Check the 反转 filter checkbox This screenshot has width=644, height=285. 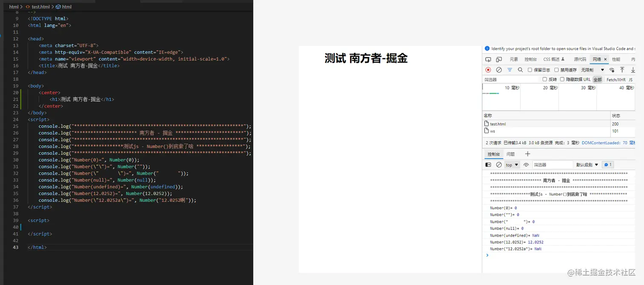(545, 80)
